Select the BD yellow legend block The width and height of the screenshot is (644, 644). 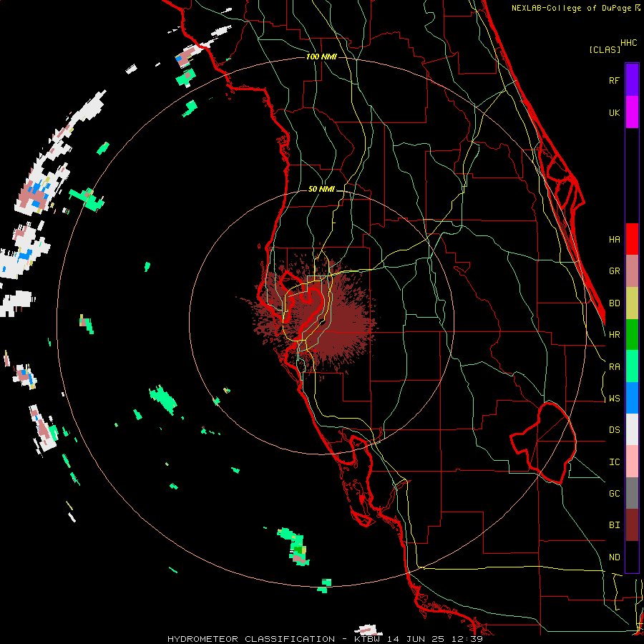(x=632, y=303)
